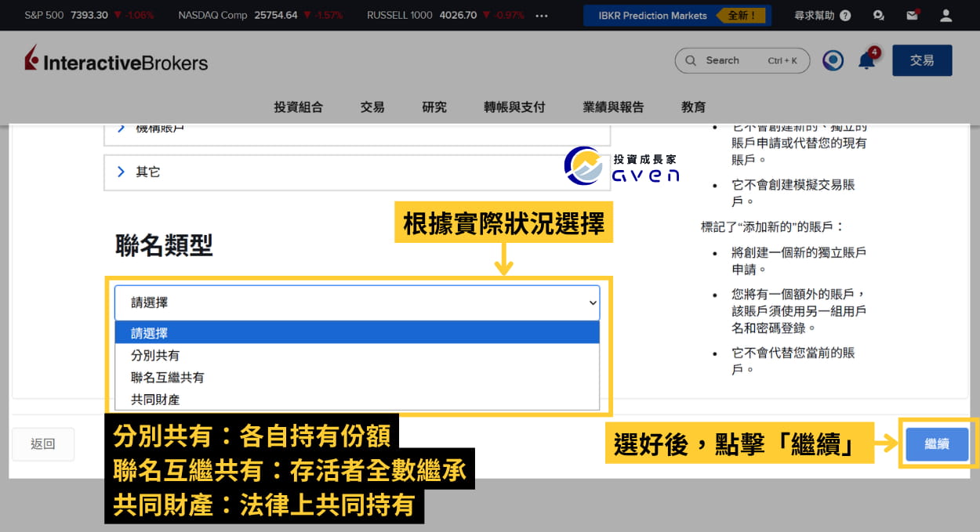This screenshot has height=532, width=980.
Task: Click the help question mark icon
Action: point(844,15)
